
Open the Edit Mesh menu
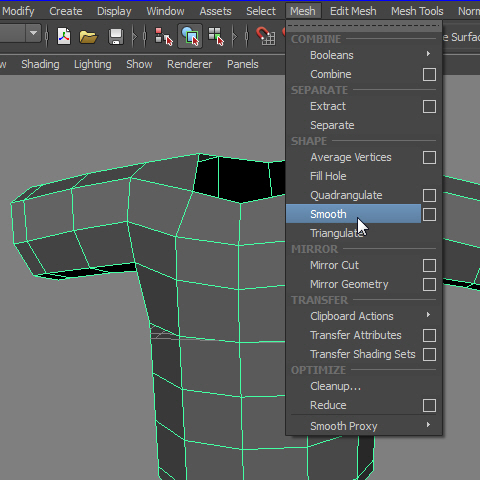pyautogui.click(x=353, y=11)
